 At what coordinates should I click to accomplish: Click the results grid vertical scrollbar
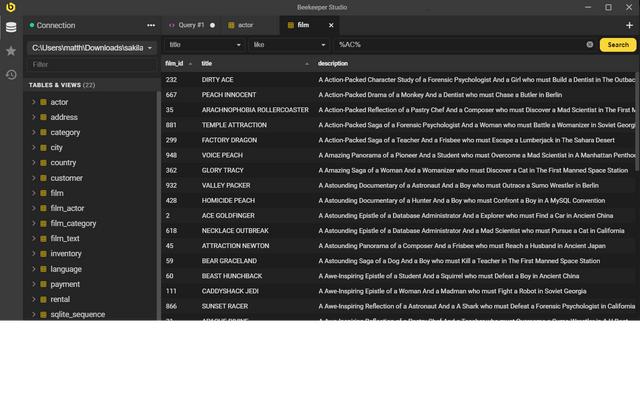pyautogui.click(x=638, y=122)
